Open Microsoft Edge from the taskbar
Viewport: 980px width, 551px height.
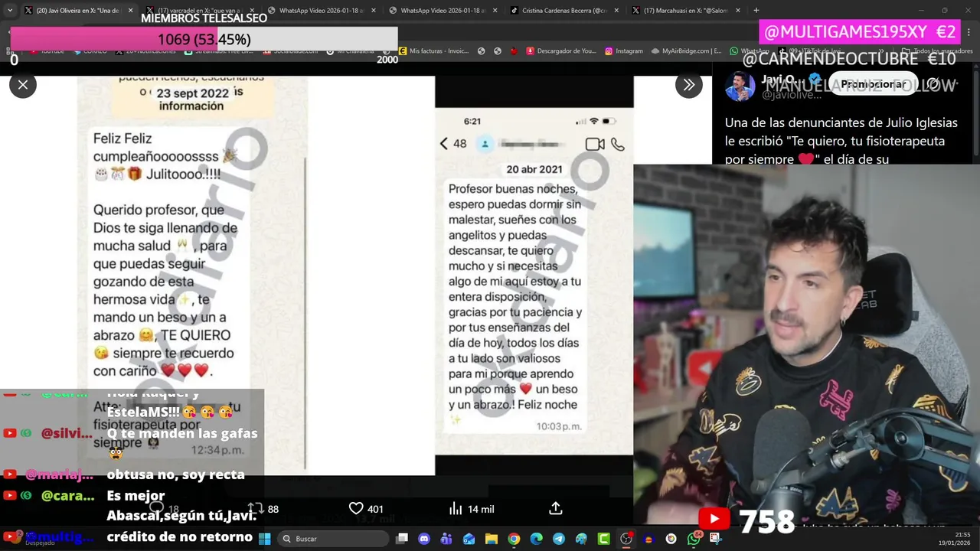point(536,539)
